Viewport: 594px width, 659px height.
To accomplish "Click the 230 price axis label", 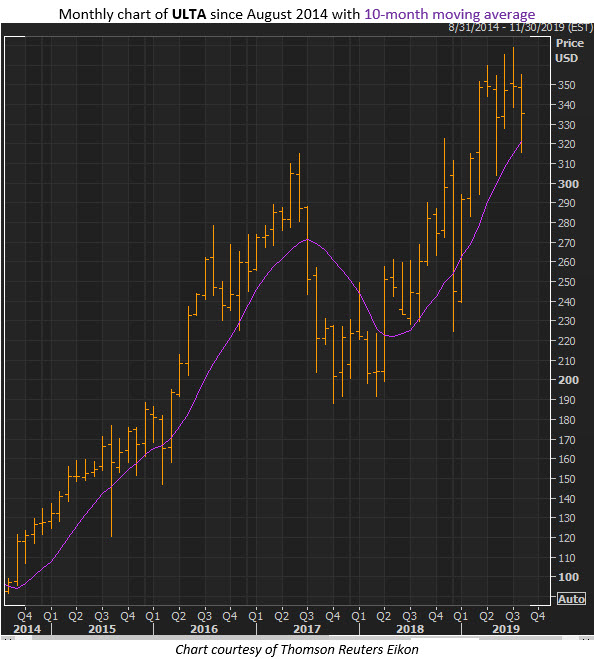I will pos(566,321).
